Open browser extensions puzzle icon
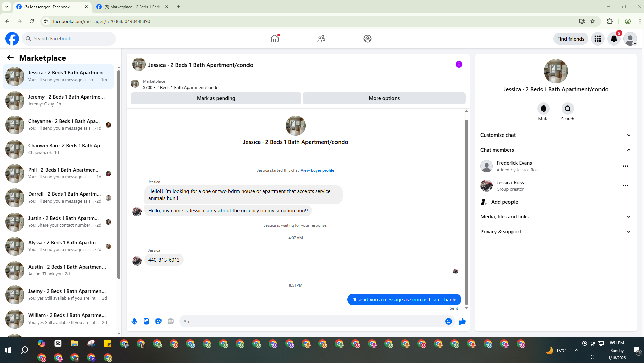 610,21
